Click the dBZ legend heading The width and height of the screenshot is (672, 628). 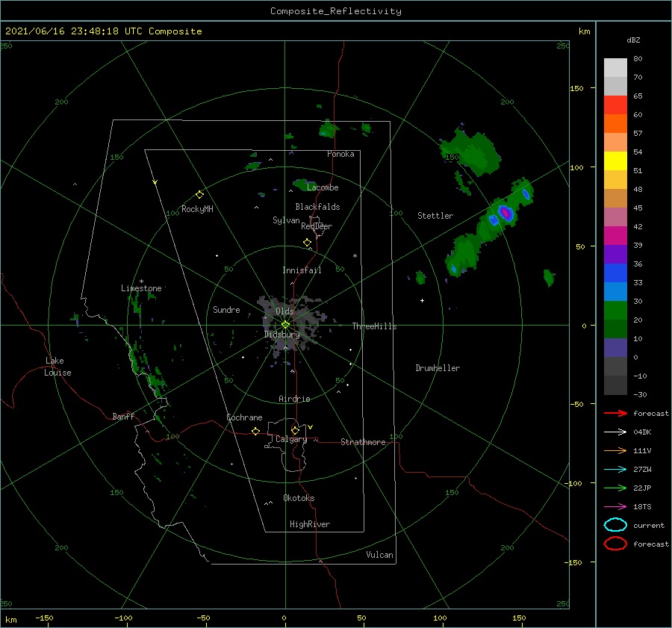point(633,40)
